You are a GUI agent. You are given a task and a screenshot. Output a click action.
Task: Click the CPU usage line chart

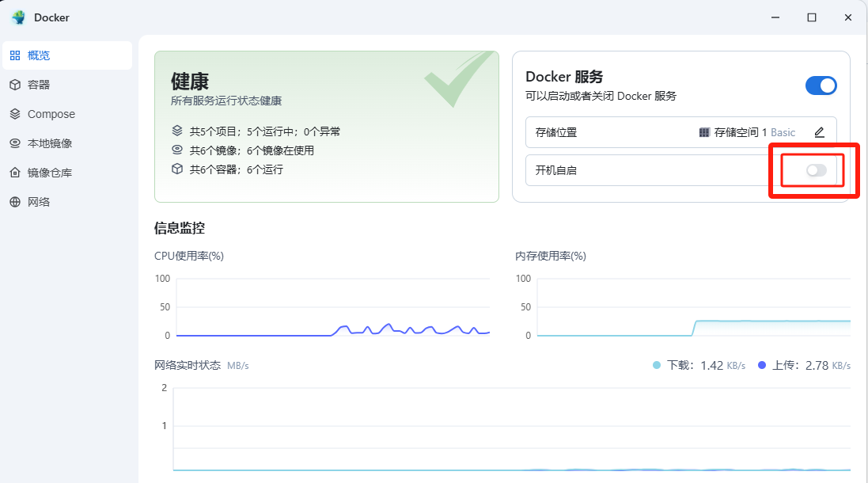click(332, 307)
